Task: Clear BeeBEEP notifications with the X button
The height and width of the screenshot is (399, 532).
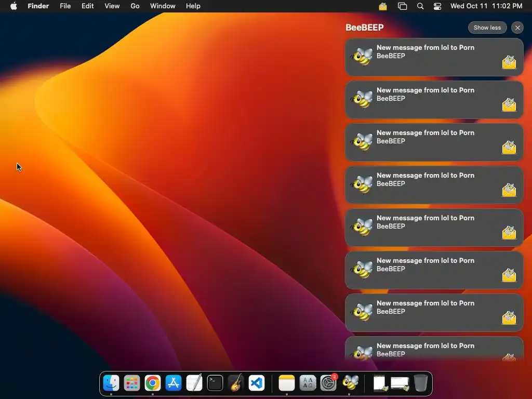Action: coord(517,28)
